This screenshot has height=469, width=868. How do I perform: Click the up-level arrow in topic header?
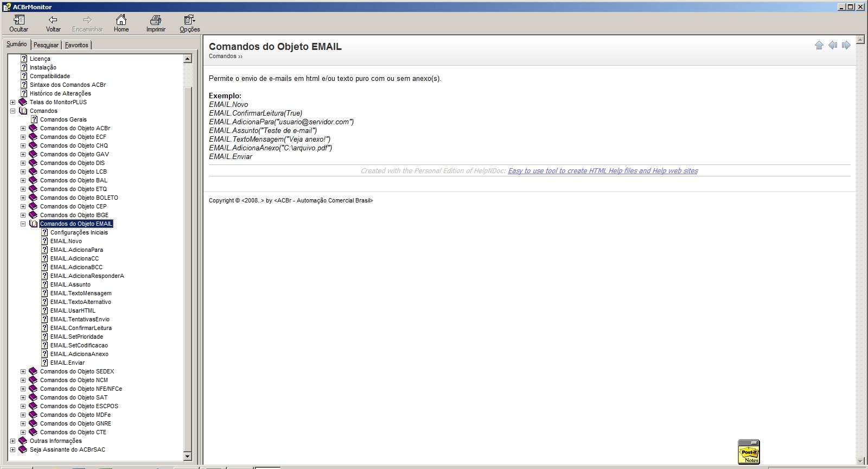tap(819, 45)
